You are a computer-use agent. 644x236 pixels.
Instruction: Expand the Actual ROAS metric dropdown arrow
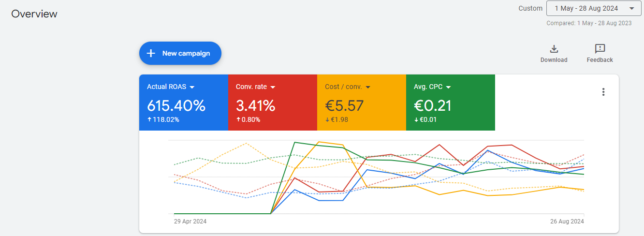[192, 87]
